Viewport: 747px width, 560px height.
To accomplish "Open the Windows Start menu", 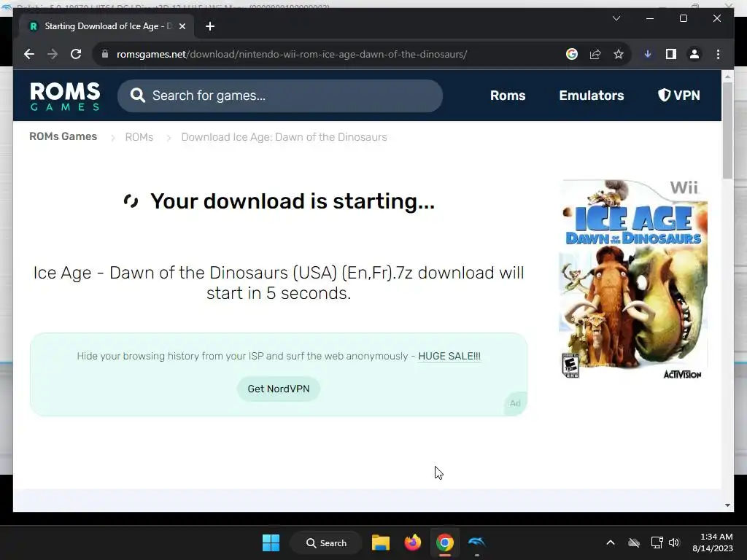I will [271, 542].
